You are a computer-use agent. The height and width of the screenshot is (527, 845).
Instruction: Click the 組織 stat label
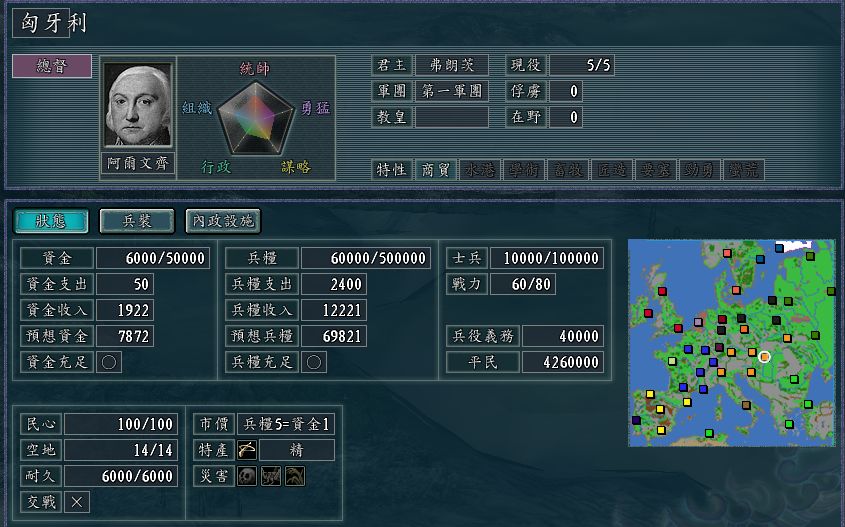(x=197, y=108)
